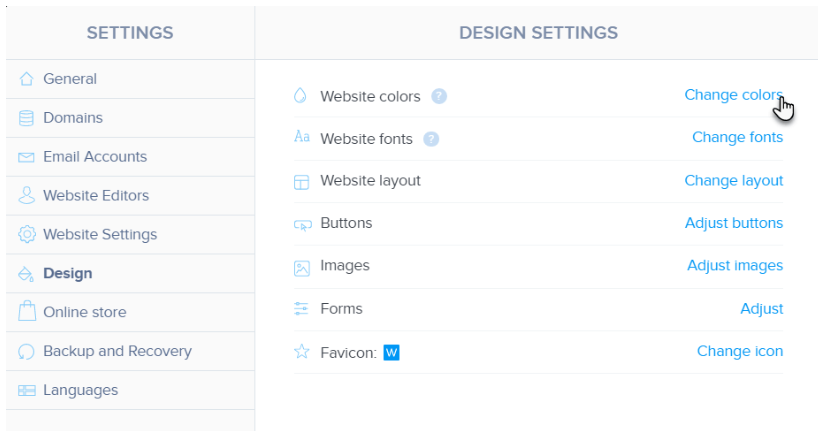
Task: Click the button cursor icon beside Buttons
Action: 303,225
